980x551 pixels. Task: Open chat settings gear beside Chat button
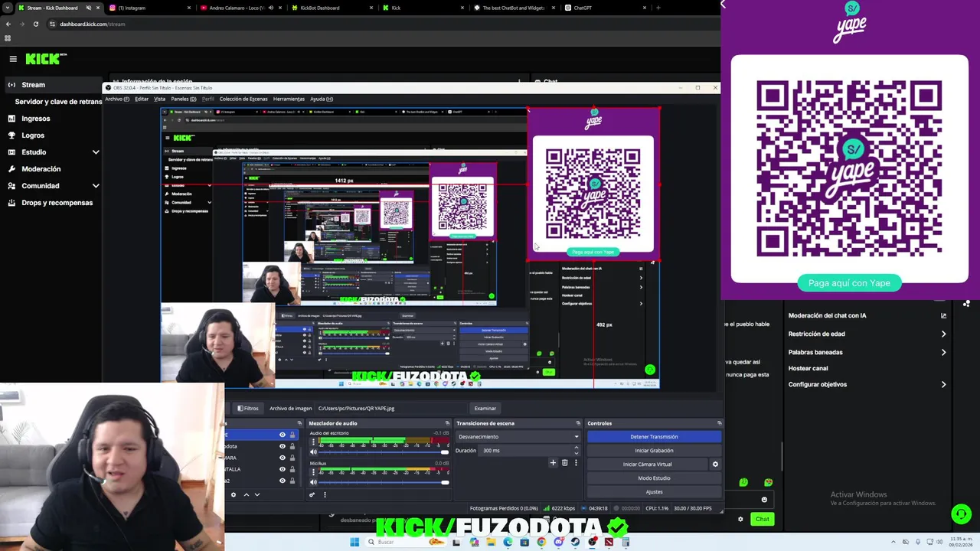click(x=740, y=519)
